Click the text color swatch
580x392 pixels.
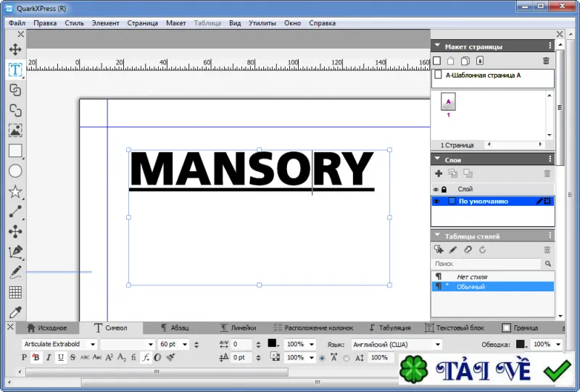(272, 343)
